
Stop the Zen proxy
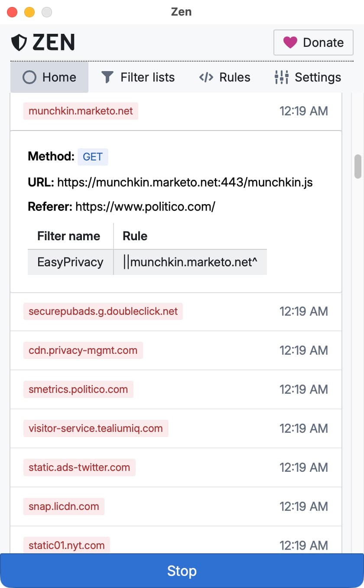182,571
